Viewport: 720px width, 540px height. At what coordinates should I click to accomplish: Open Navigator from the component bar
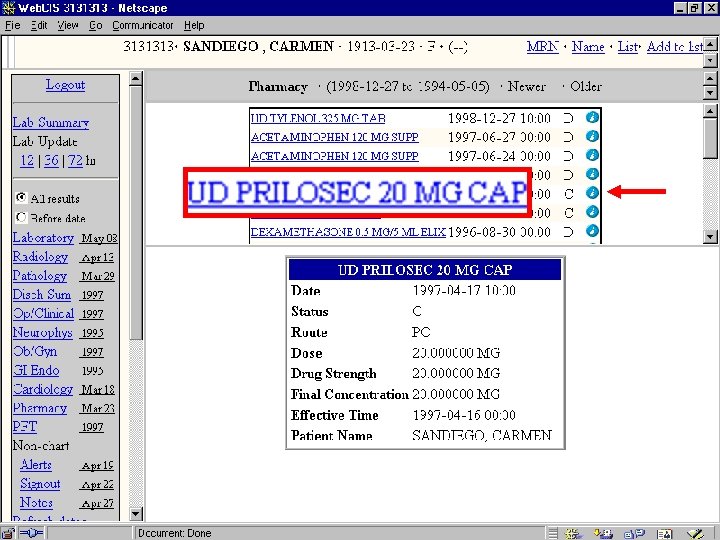[574, 534]
